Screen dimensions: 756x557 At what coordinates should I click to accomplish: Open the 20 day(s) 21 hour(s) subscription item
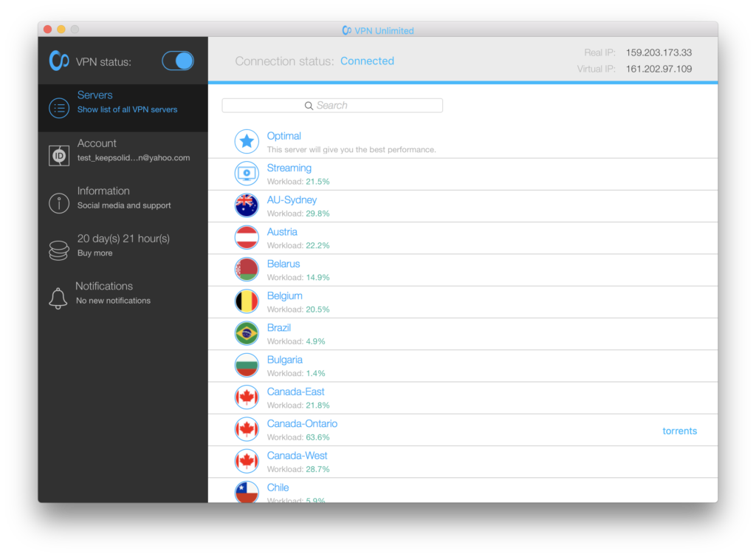123,250
